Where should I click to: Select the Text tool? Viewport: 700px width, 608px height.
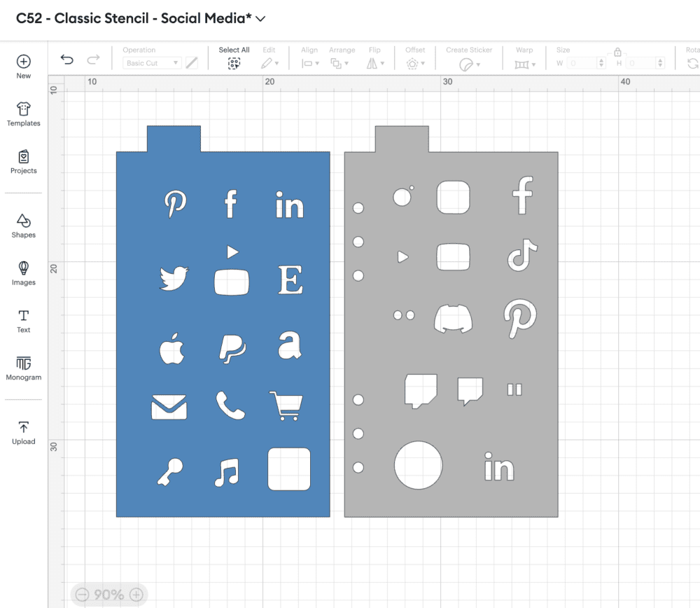tap(24, 316)
